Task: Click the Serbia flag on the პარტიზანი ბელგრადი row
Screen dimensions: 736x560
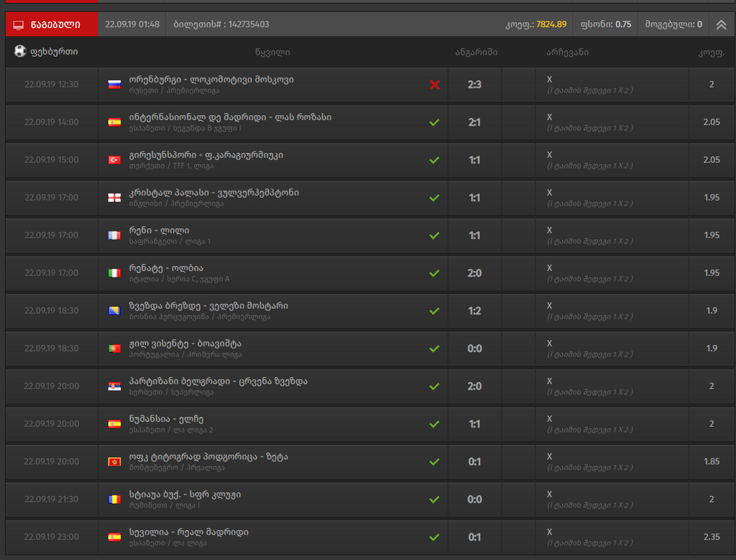Action: pos(114,386)
